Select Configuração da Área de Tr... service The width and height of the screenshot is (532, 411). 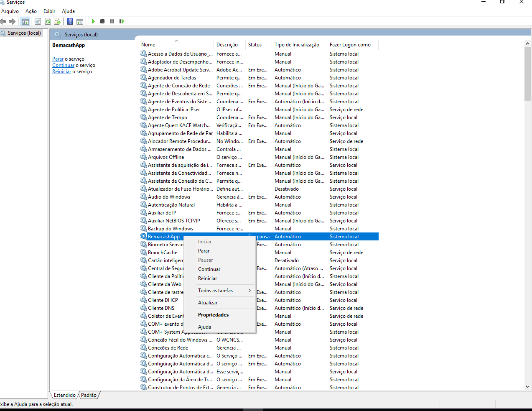pos(259,380)
